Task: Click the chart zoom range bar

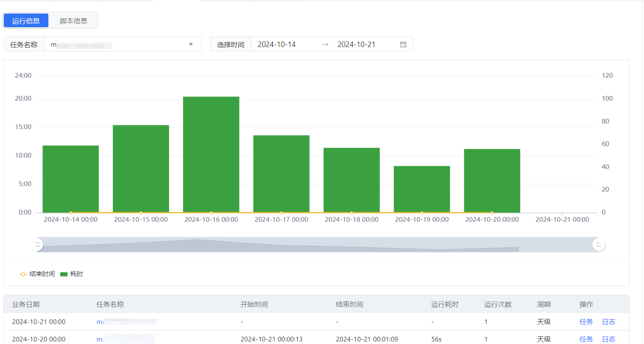Action: pos(318,245)
